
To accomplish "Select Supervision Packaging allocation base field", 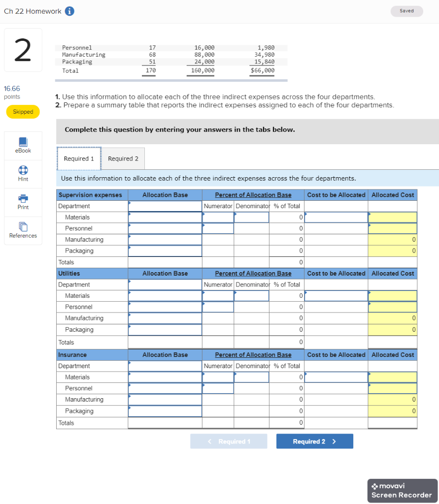I will pos(165,251).
